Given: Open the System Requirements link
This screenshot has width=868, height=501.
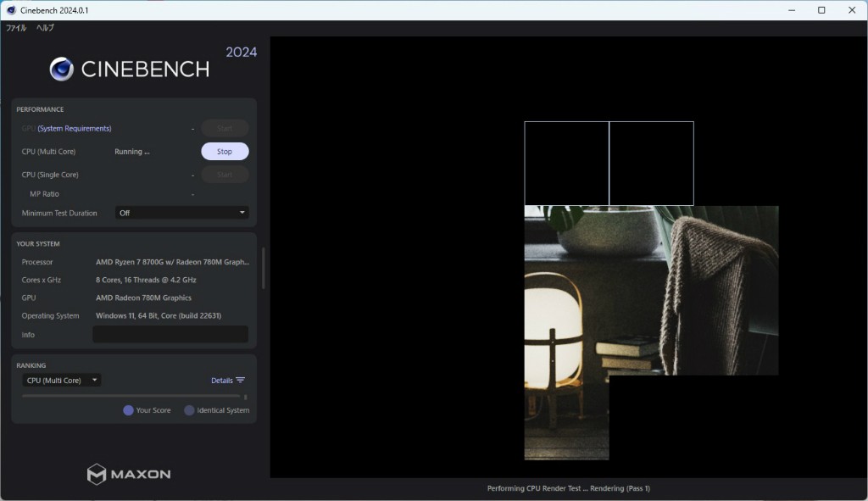Looking at the screenshot, I should 75,129.
